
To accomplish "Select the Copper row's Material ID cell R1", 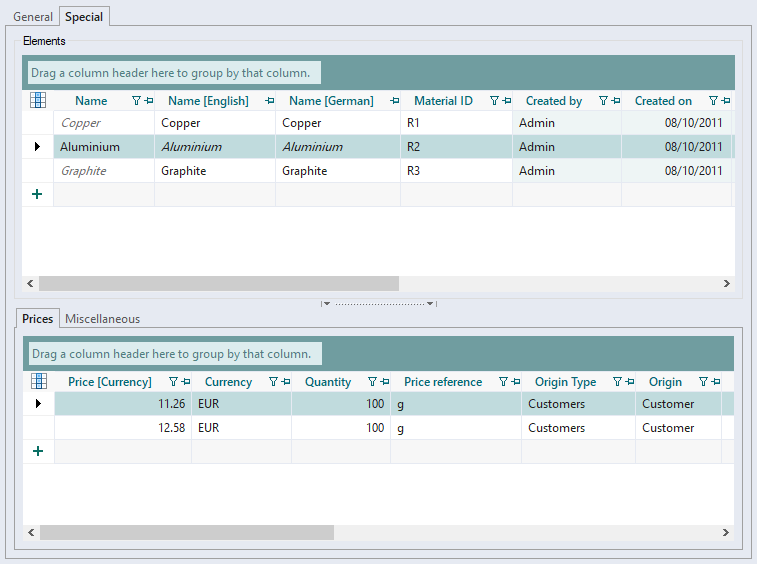I will click(455, 123).
